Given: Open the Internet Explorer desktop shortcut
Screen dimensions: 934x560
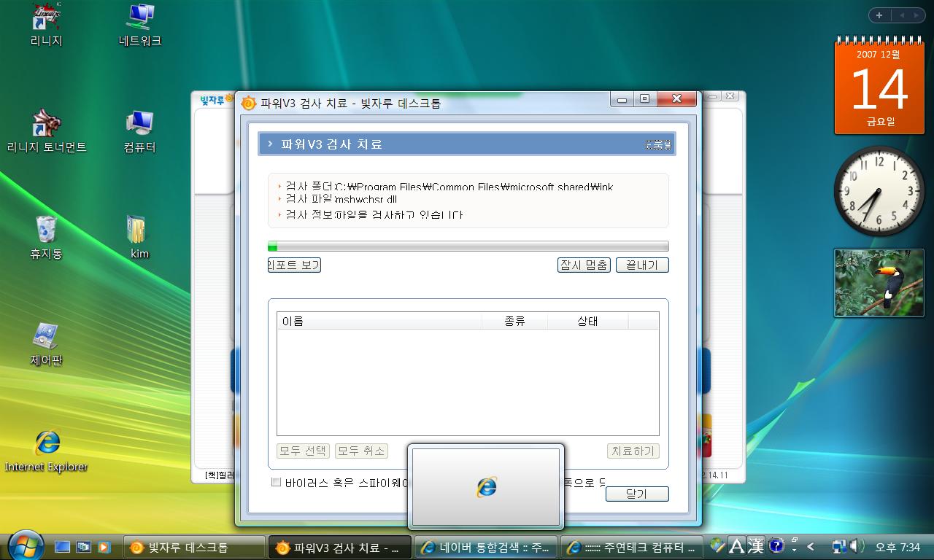Looking at the screenshot, I should pyautogui.click(x=47, y=451).
